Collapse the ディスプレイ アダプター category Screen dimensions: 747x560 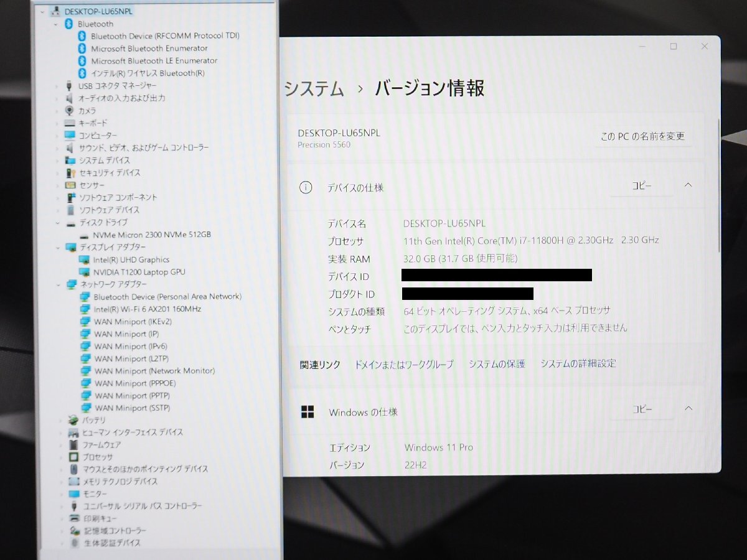point(58,248)
